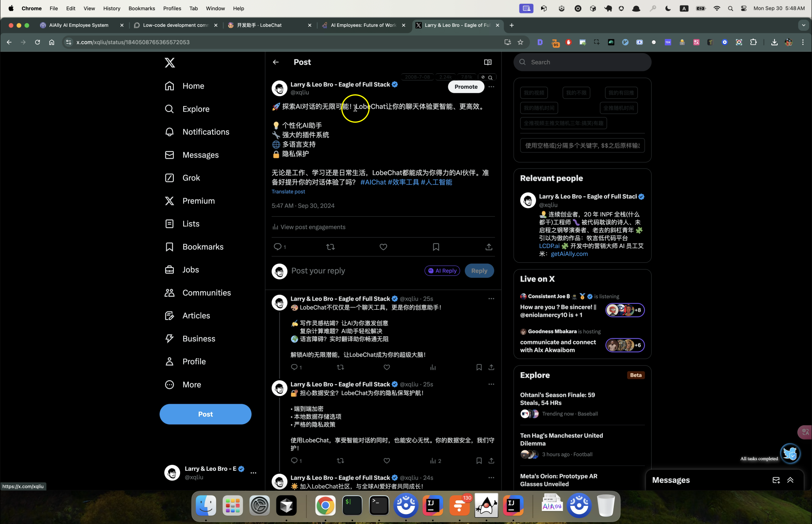Open Bookmarks in the sidebar

194,247
